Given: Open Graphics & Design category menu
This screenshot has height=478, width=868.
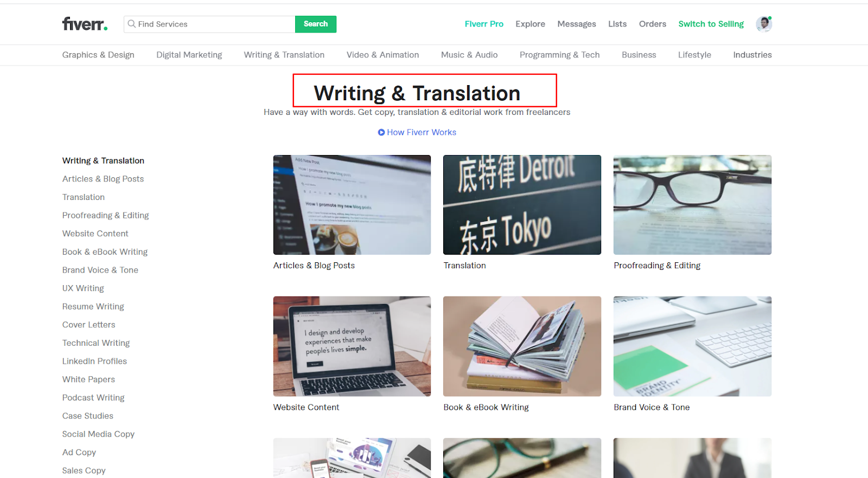Looking at the screenshot, I should click(98, 55).
